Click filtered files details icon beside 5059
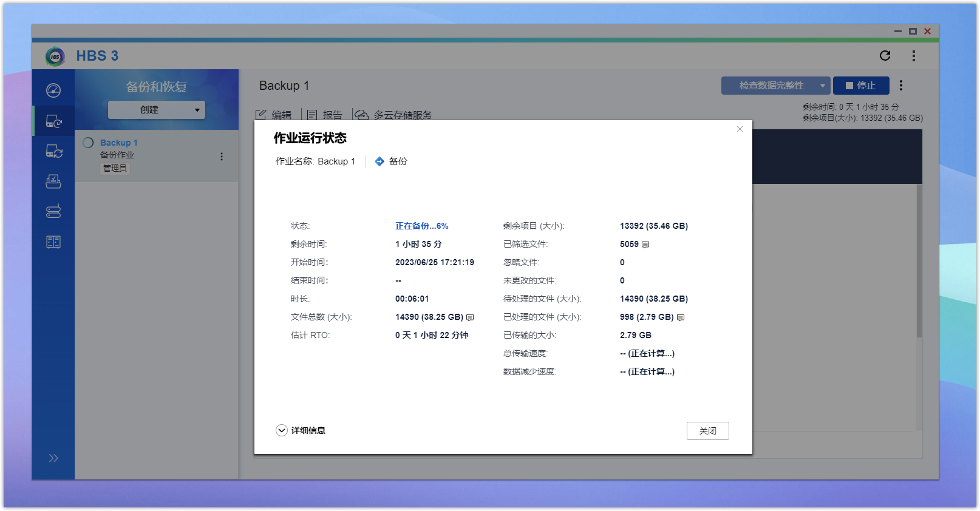Viewport: 980px width, 511px height. (645, 245)
